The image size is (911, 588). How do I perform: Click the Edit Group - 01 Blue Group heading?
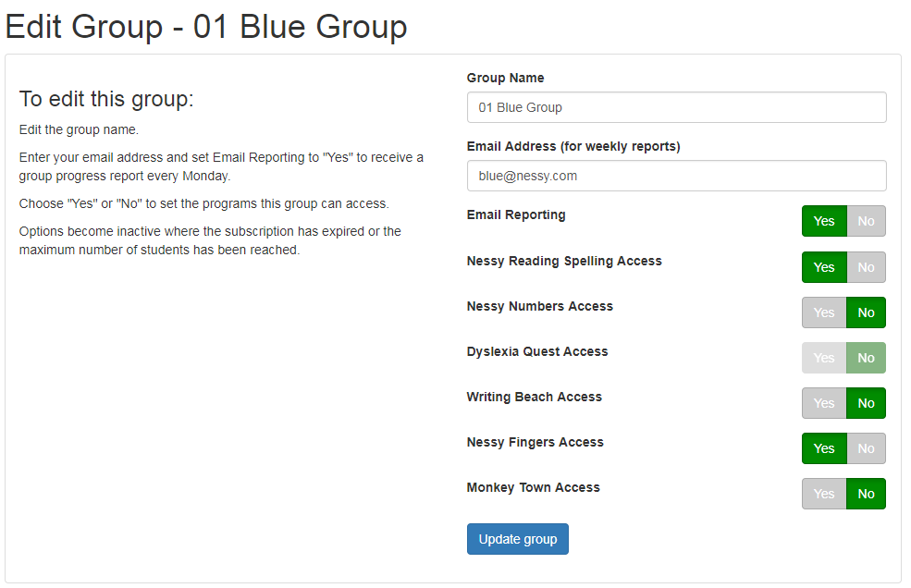pos(206,27)
